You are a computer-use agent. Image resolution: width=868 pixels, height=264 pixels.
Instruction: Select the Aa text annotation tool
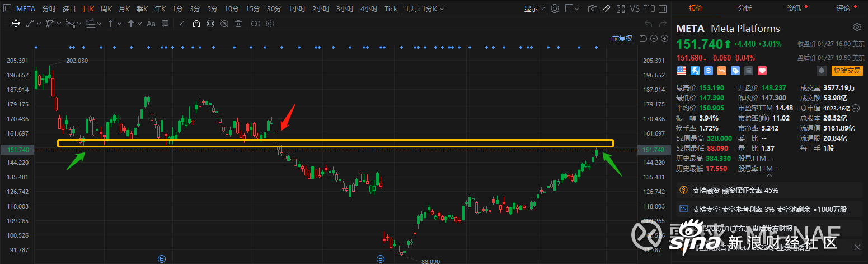pos(151,24)
